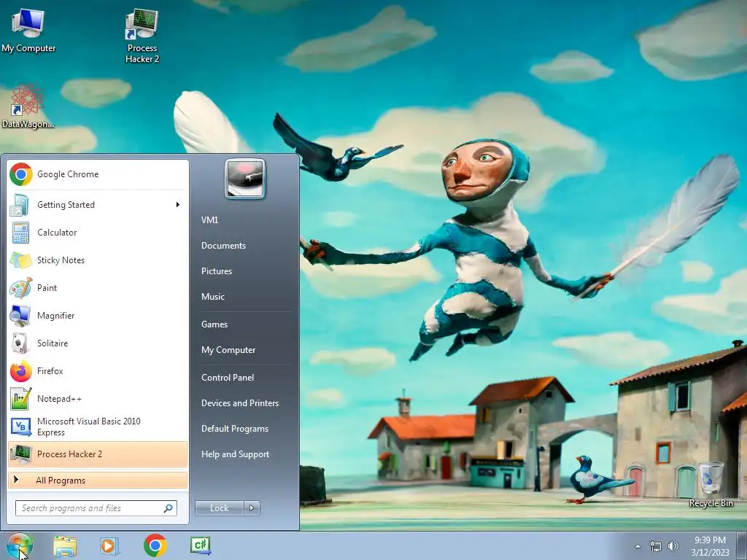The height and width of the screenshot is (560, 747).
Task: Open Chrome from the taskbar
Action: (x=155, y=545)
